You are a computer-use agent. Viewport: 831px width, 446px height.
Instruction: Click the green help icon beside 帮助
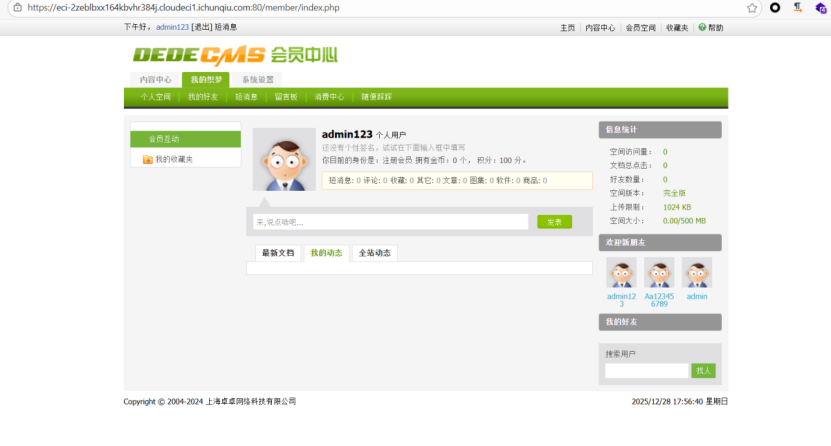pos(702,28)
